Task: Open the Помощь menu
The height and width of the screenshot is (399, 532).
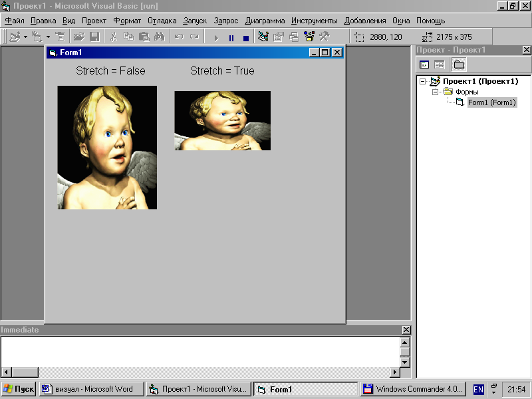Action: tap(430, 21)
